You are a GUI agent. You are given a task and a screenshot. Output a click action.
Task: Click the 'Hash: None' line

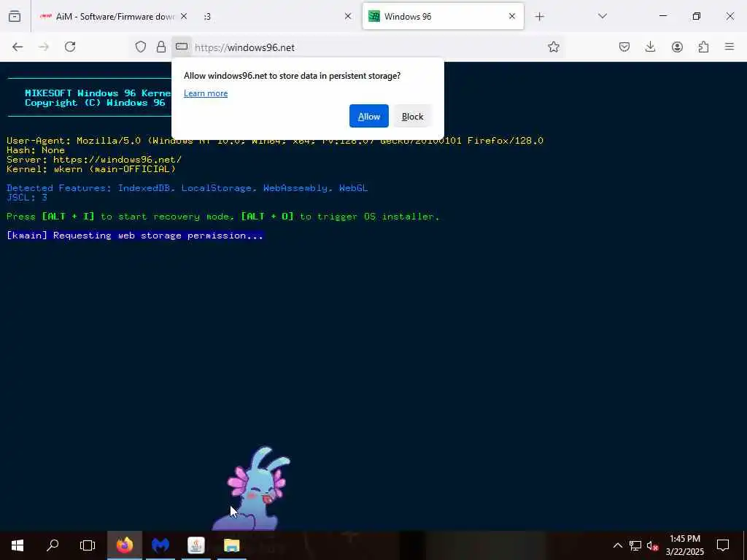[x=36, y=150]
